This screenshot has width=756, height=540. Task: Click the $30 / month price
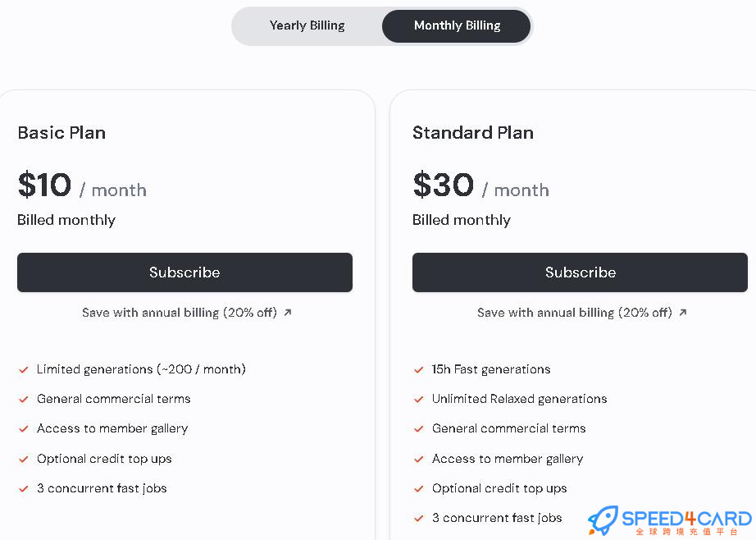click(480, 185)
